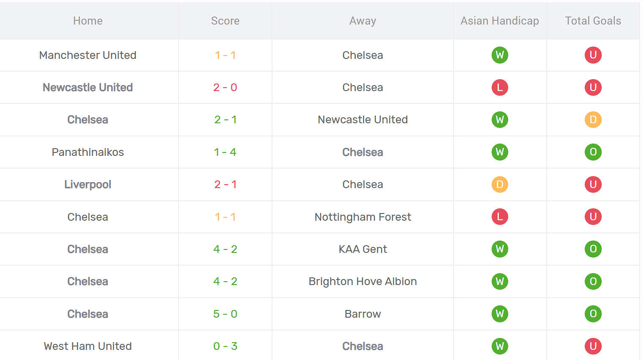Click the Home column header

tap(88, 21)
